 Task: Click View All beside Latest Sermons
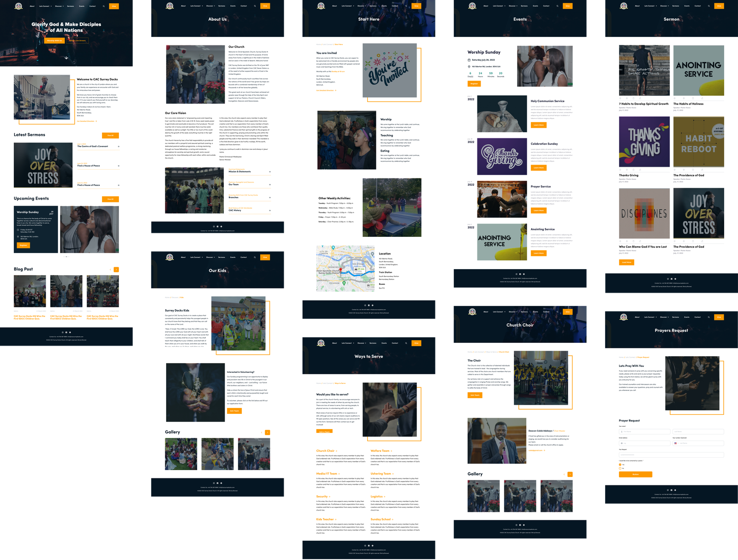coord(110,136)
